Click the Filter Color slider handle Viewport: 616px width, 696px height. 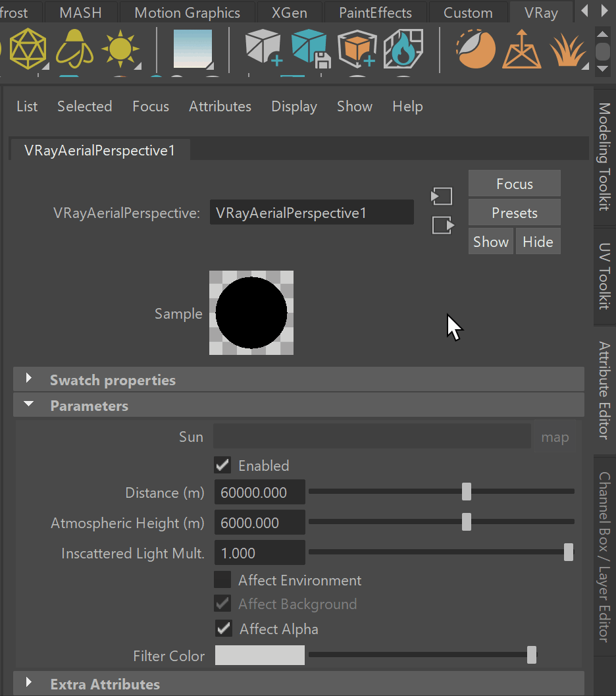coord(532,655)
